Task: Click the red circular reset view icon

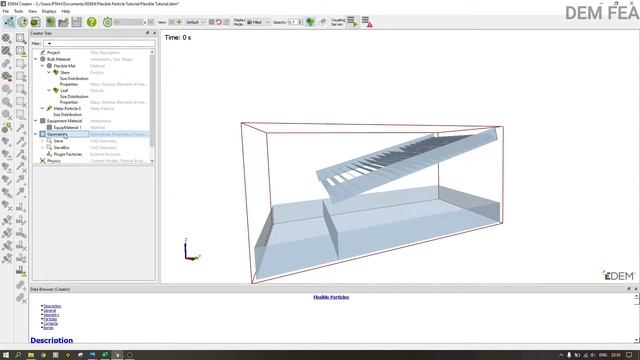Action: tap(219, 22)
